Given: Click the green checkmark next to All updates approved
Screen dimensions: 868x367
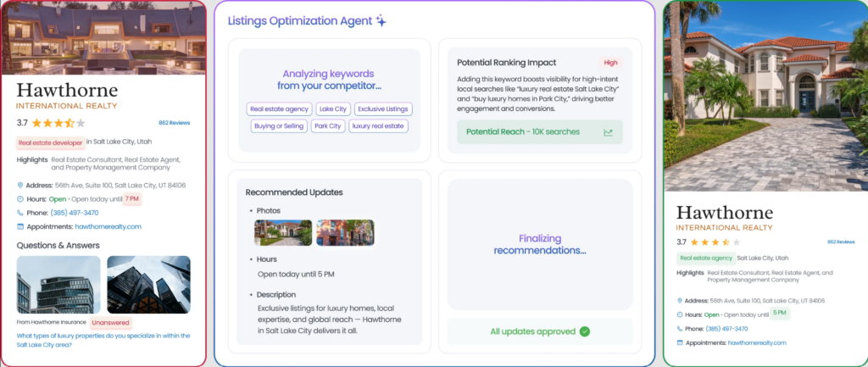Looking at the screenshot, I should [585, 331].
